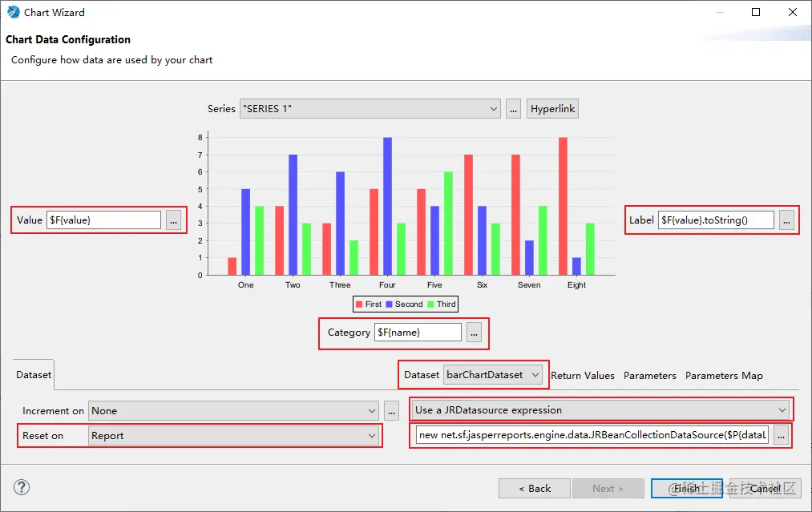Switch to the Return Values tab

click(x=583, y=376)
